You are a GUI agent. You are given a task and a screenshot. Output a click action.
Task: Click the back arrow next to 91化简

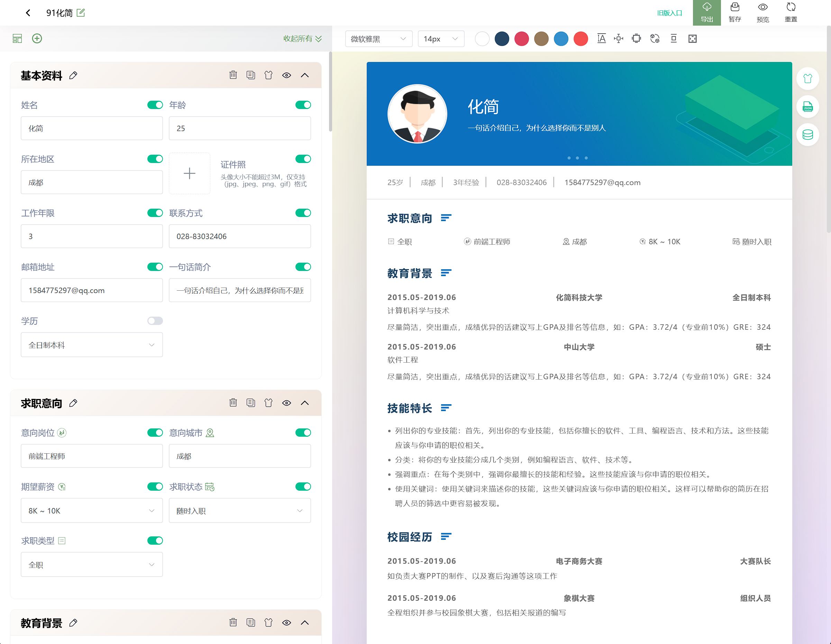click(x=28, y=12)
